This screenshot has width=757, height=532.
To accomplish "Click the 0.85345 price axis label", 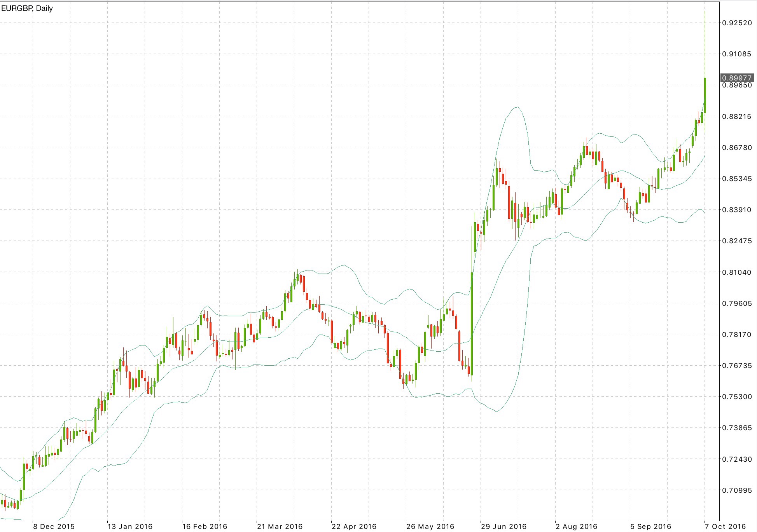I will tap(737, 179).
